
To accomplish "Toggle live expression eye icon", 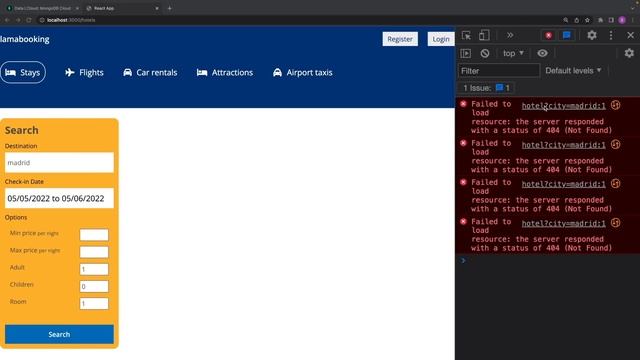I will pyautogui.click(x=542, y=53).
